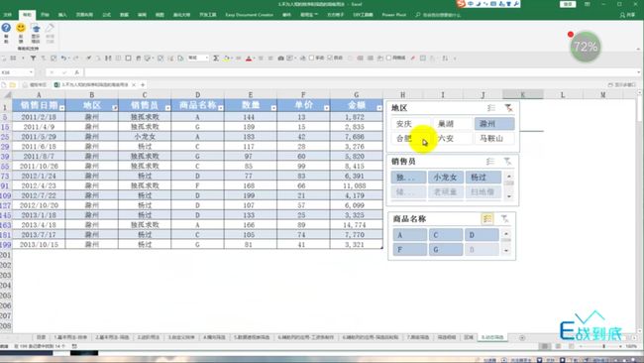
Task: Toggle multi-select on 商品名称 slicer
Action: pyautogui.click(x=487, y=219)
